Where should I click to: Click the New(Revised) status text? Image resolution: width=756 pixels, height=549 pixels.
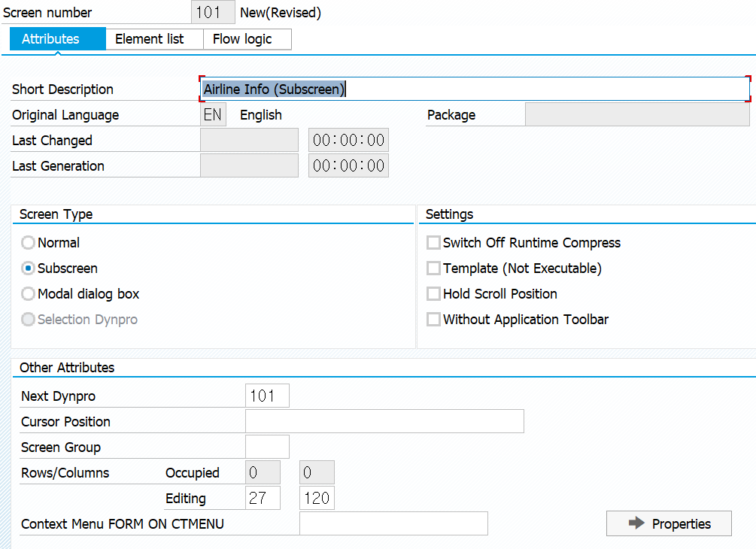(281, 13)
